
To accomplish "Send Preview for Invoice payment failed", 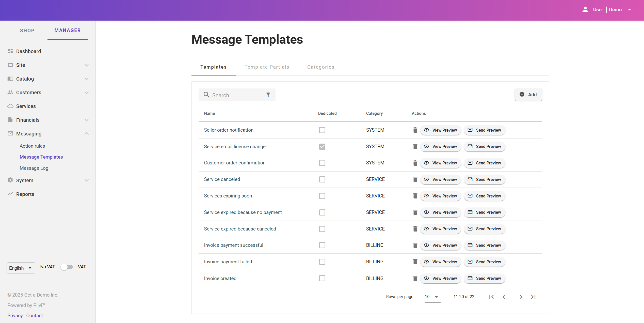I will tap(485, 262).
